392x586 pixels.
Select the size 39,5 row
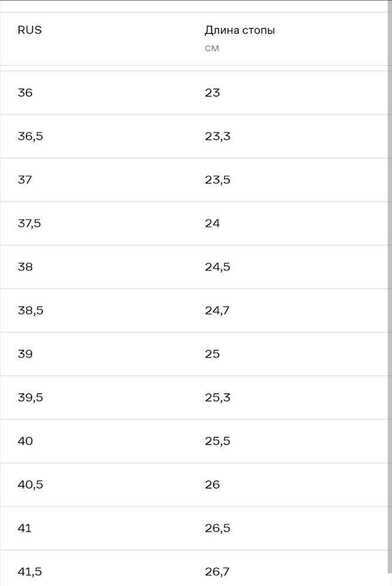[193, 398]
